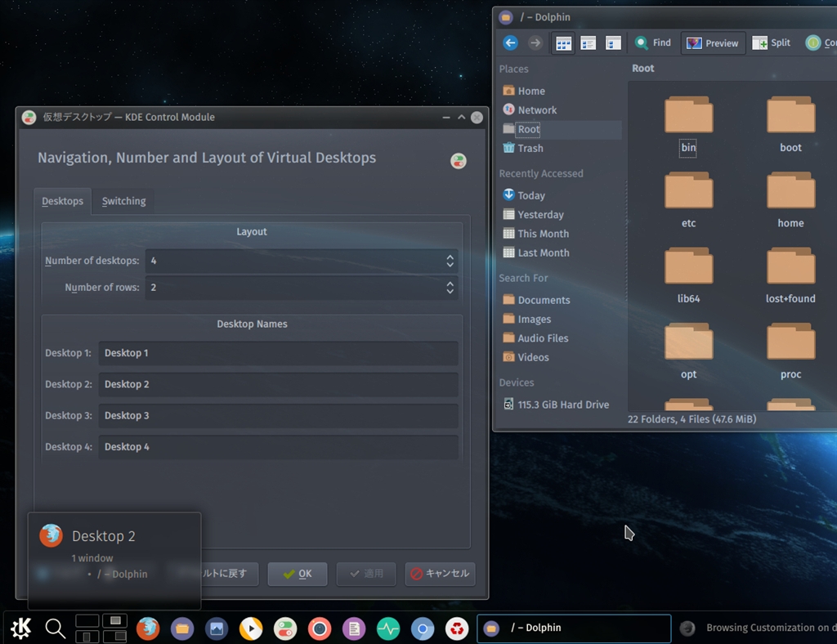Click the restore defaults button ending ルトに戻す
837x644 pixels.
tap(229, 574)
